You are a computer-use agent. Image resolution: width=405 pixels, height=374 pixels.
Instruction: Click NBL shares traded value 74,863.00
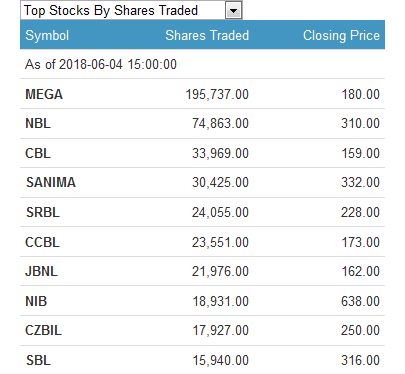(220, 124)
